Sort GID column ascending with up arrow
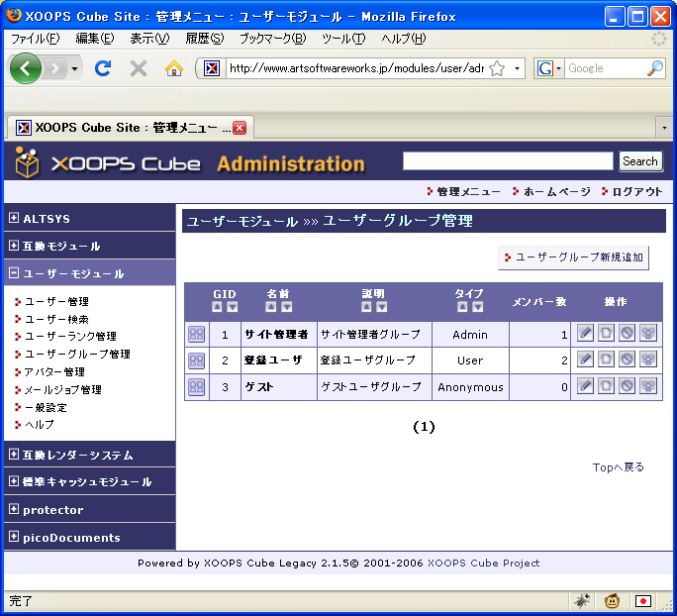The width and height of the screenshot is (677, 616). coord(218,307)
